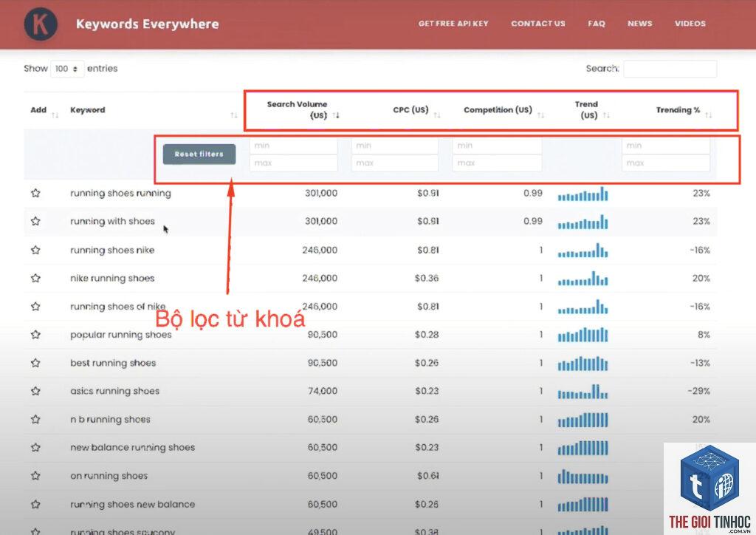This screenshot has height=535, width=756.
Task: Click the $0.61 CPC value
Action: [428, 476]
